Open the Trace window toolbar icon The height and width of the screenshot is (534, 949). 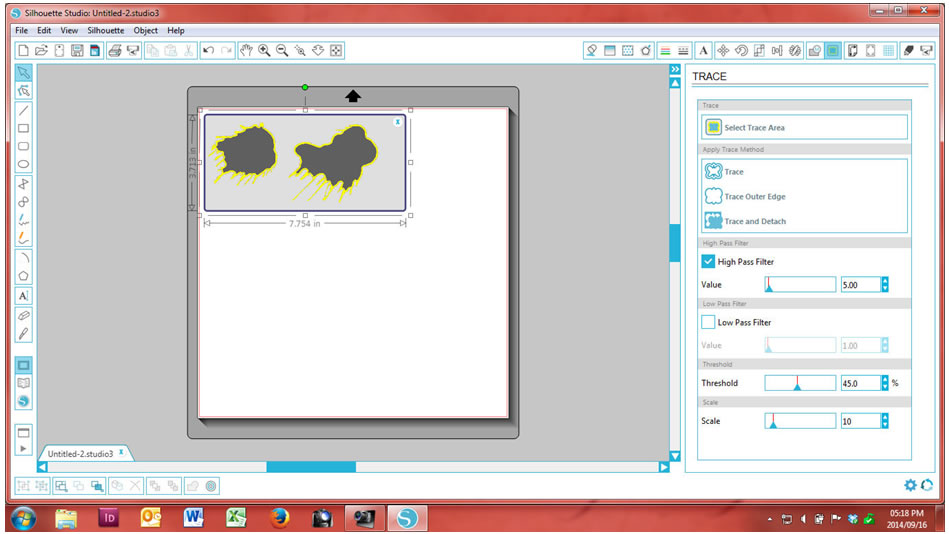pyautogui.click(x=833, y=50)
